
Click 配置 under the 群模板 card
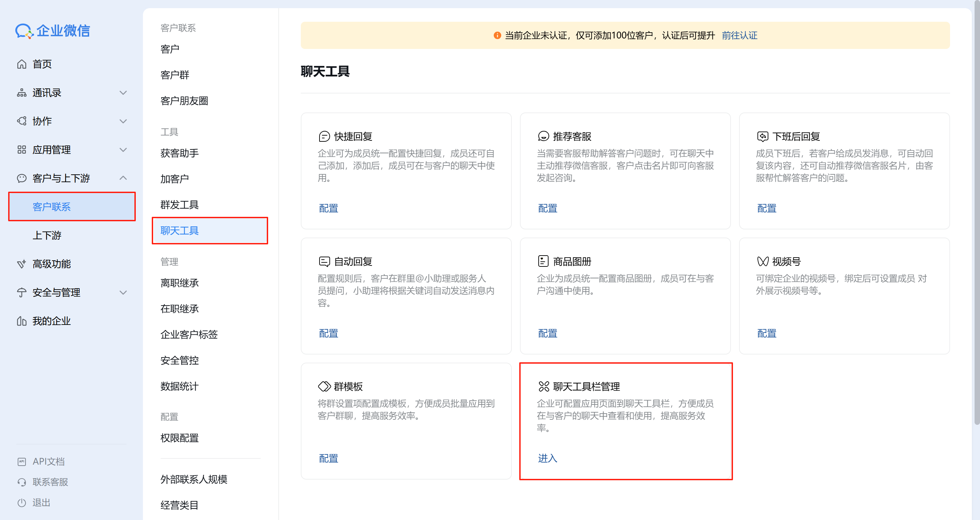(328, 458)
